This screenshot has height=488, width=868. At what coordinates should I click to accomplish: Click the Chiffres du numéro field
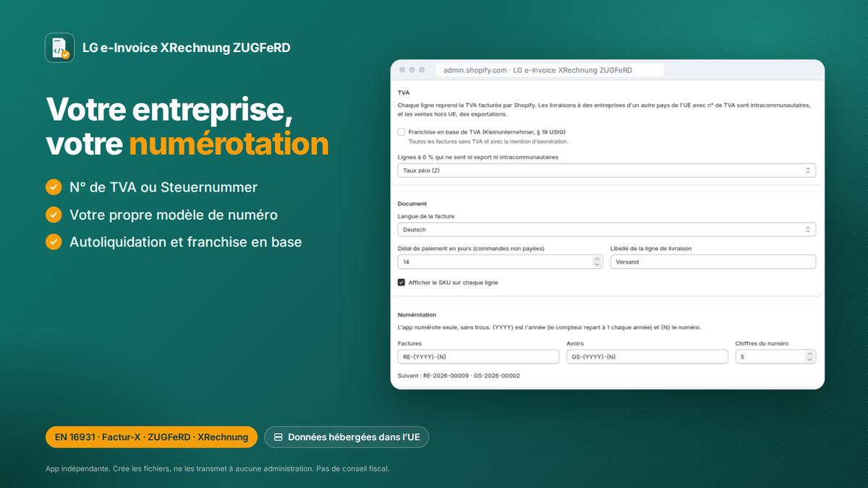775,356
